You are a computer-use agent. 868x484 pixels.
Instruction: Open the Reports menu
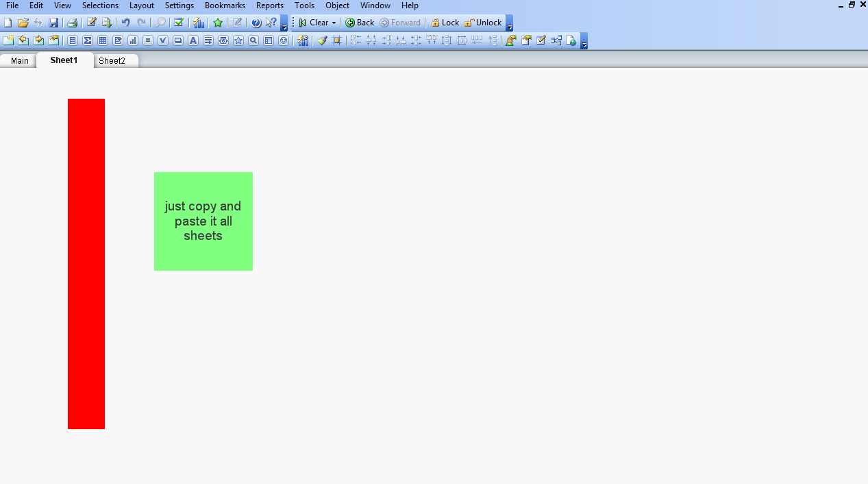(270, 5)
